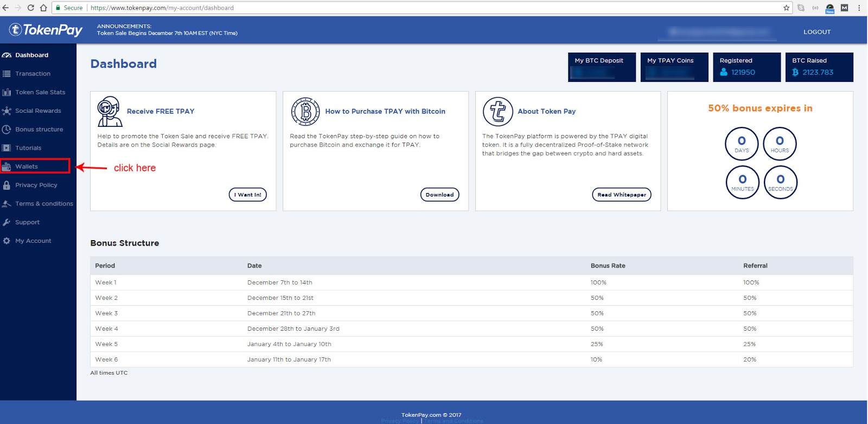Click the My BTC Deposit stat box
Image resolution: width=868 pixels, height=424 pixels.
602,67
